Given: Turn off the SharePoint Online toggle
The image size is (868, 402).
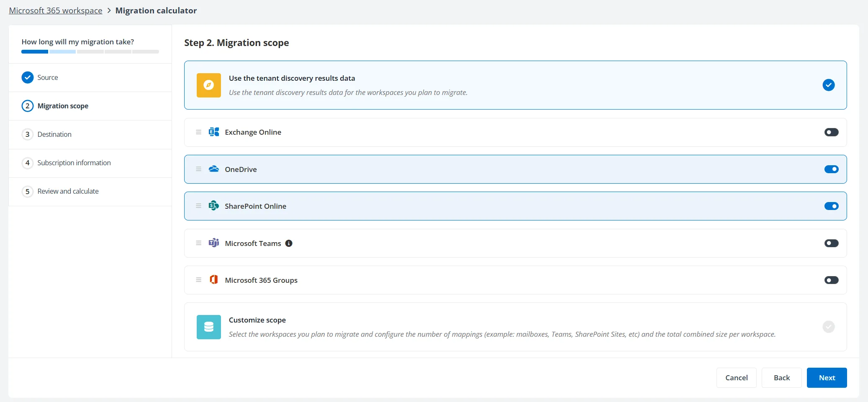Looking at the screenshot, I should coord(830,206).
